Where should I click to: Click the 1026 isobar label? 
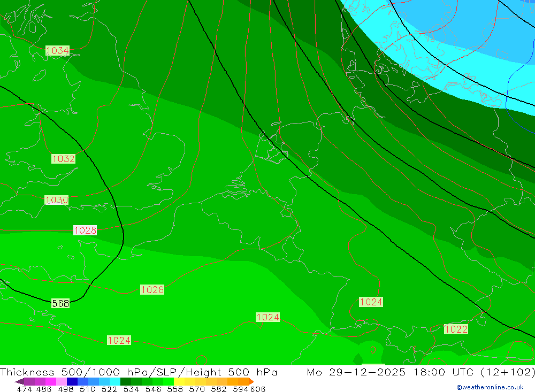tap(152, 290)
